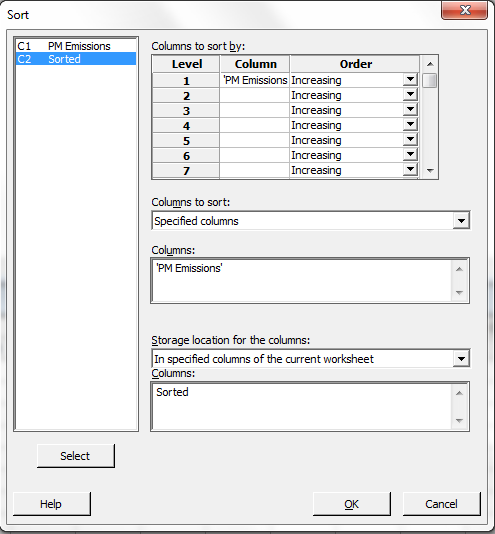Expand the Columns to sort dropdown
495x534 pixels.
pyautogui.click(x=461, y=221)
